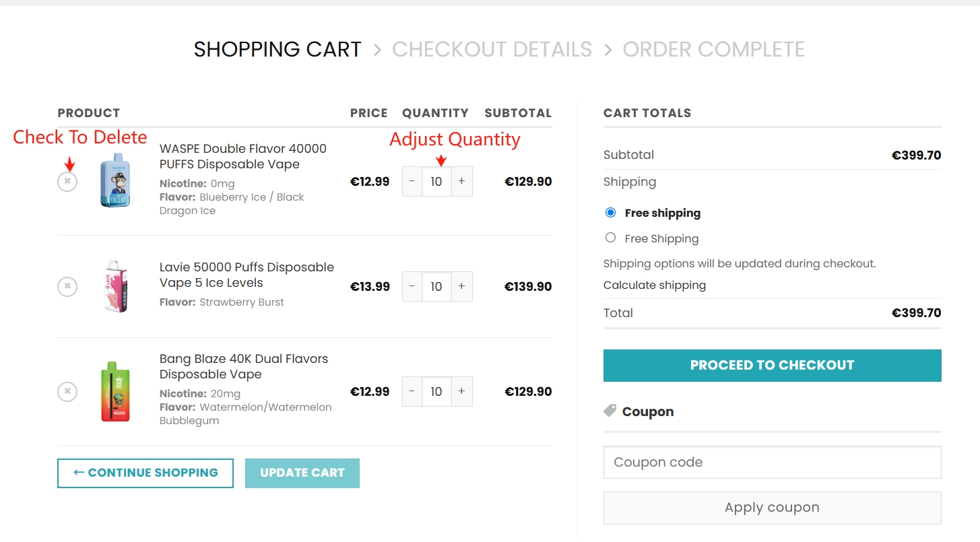Screen dimensions: 980x542
Task: Go to Checkout Details step
Action: tap(492, 50)
